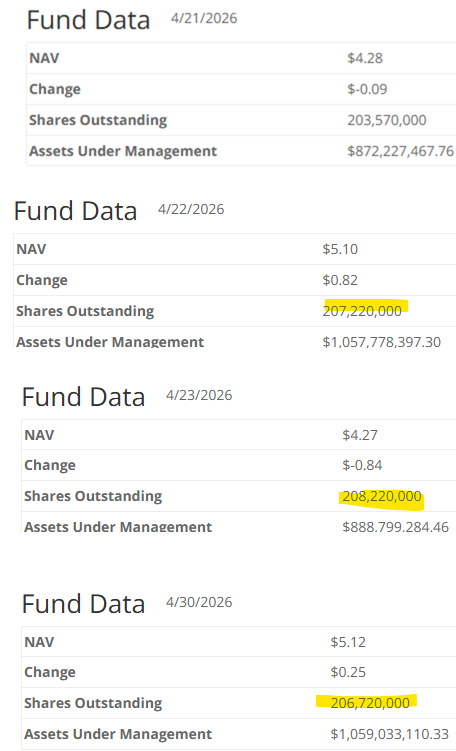The image size is (456, 751).
Task: Click the 4/21/2026 Fund Data heading
Action: 88,20
